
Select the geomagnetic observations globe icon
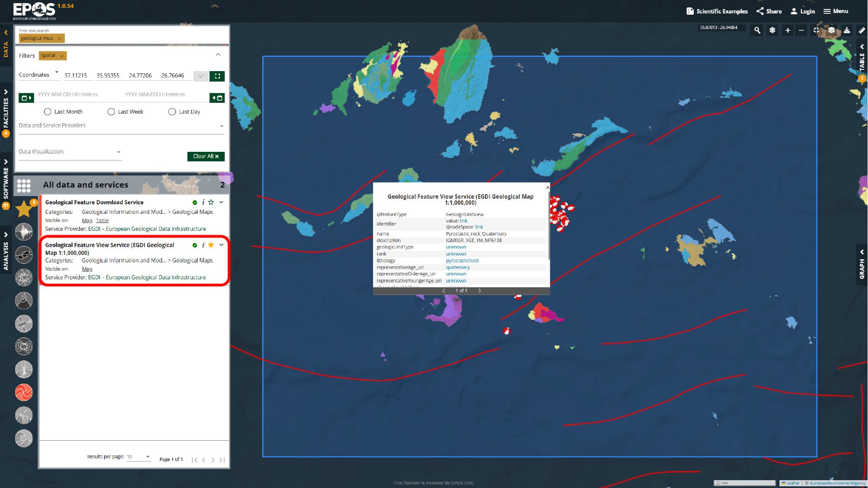[x=24, y=347]
